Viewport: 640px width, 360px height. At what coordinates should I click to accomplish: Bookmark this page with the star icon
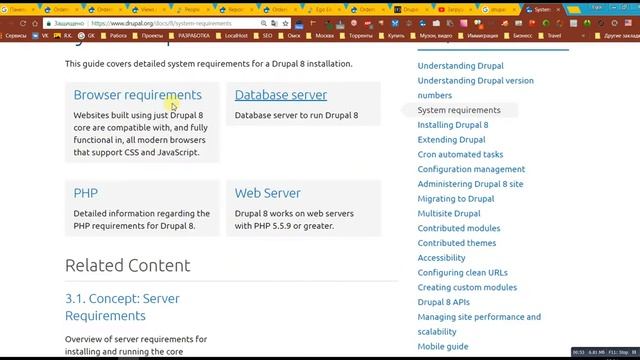click(285, 24)
